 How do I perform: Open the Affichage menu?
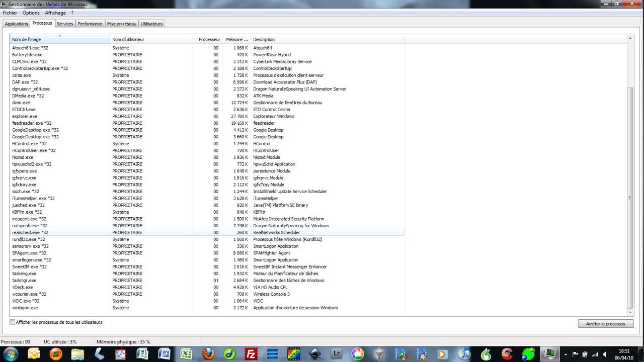pos(55,13)
